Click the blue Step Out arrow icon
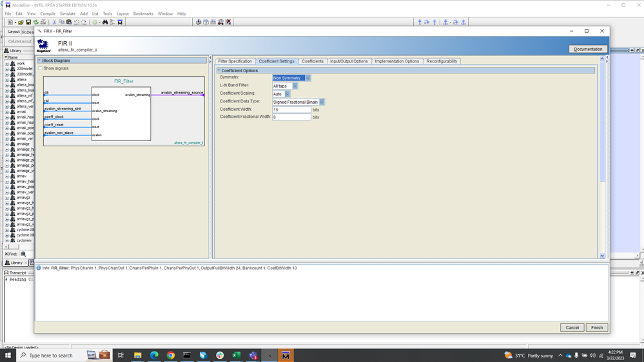 pos(434,22)
